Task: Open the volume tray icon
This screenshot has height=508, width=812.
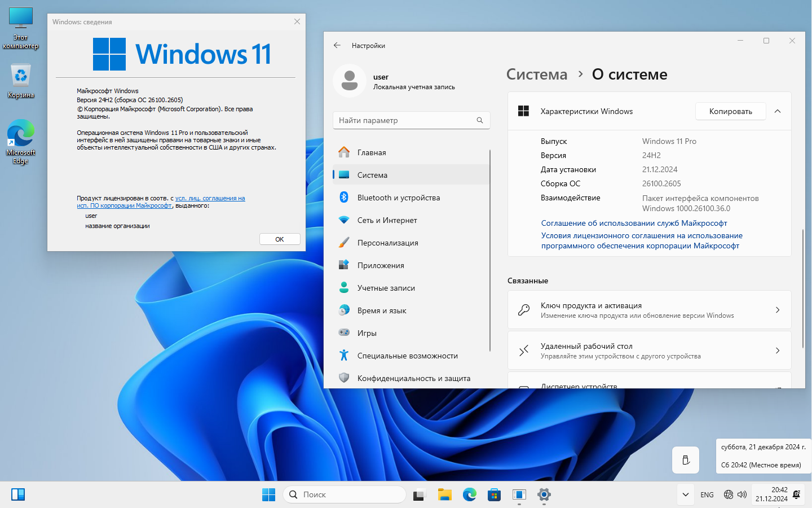Action: click(742, 494)
